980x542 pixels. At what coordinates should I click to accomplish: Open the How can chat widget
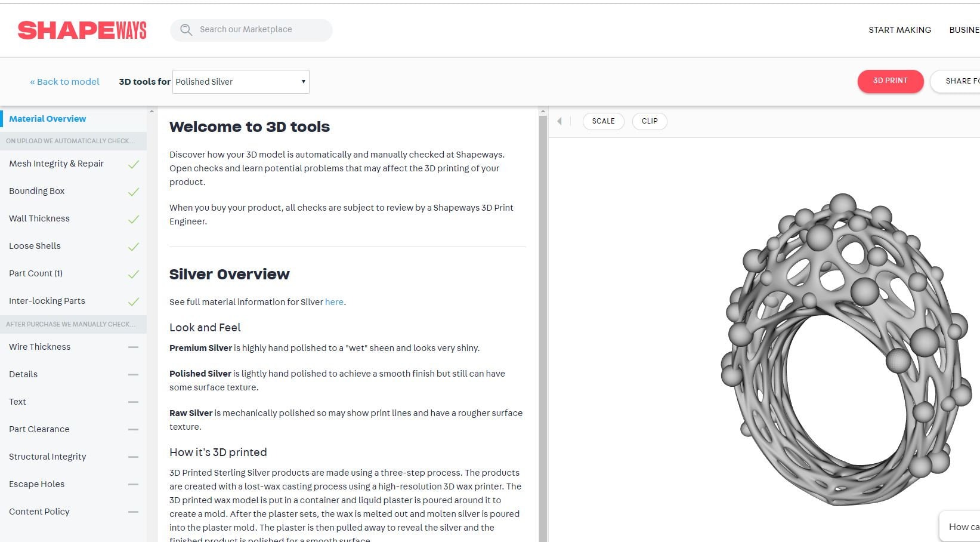960,526
